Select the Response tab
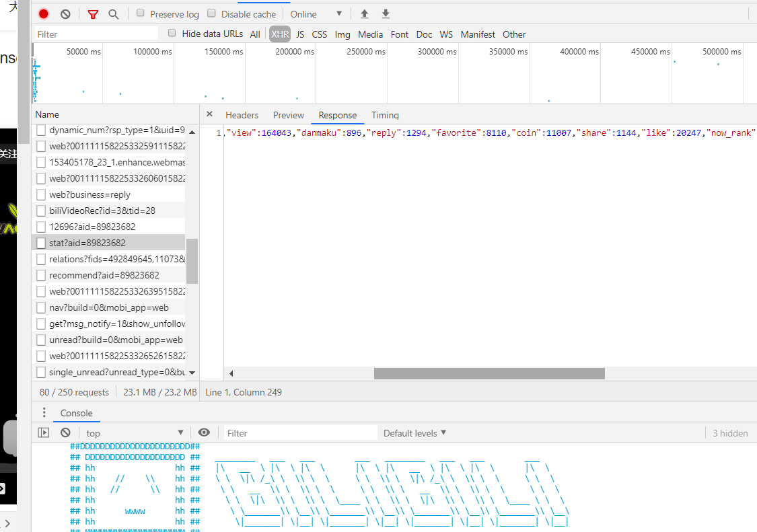The width and height of the screenshot is (757, 532). click(338, 116)
